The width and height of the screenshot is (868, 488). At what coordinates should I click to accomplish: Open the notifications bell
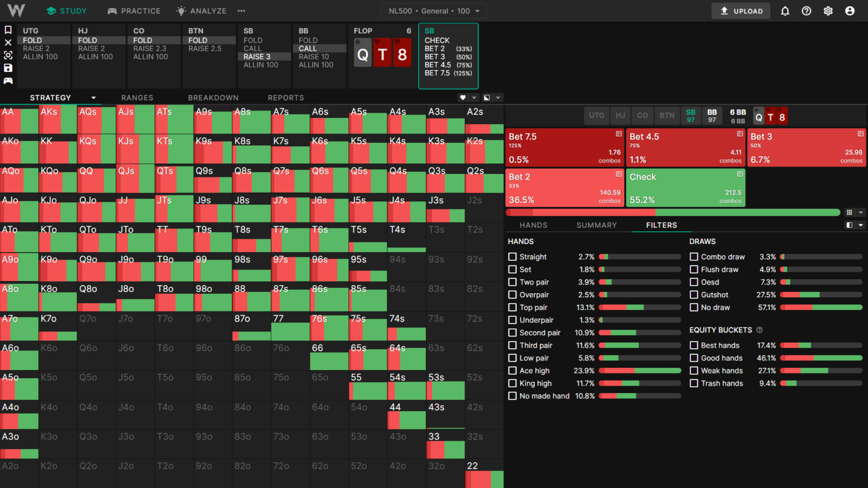click(x=785, y=11)
